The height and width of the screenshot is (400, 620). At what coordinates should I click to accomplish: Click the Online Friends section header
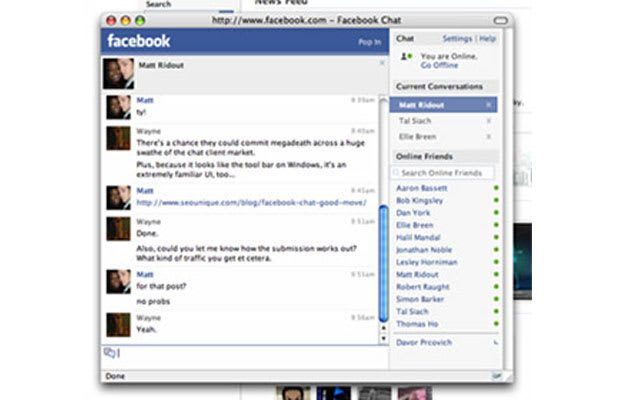(x=445, y=157)
